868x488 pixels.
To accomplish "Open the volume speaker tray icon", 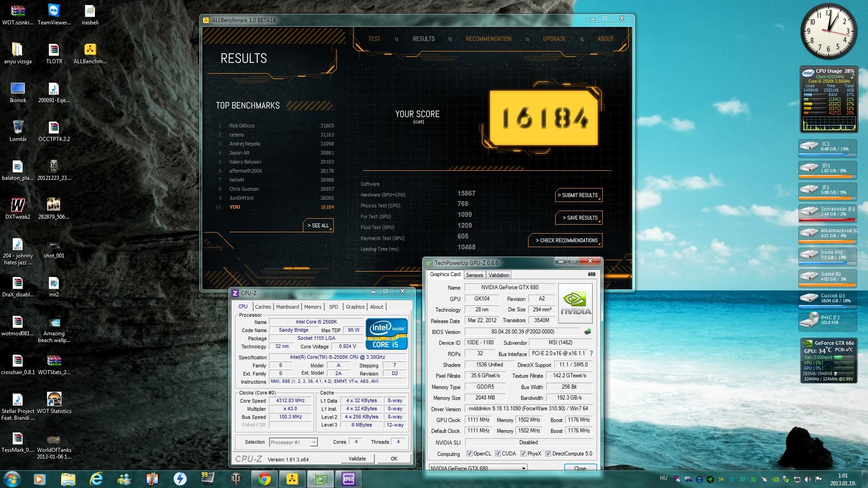I will pos(808,479).
